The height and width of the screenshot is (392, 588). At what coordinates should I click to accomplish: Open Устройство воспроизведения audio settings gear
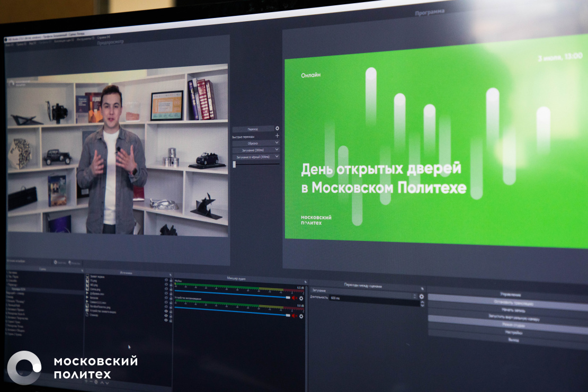click(301, 316)
